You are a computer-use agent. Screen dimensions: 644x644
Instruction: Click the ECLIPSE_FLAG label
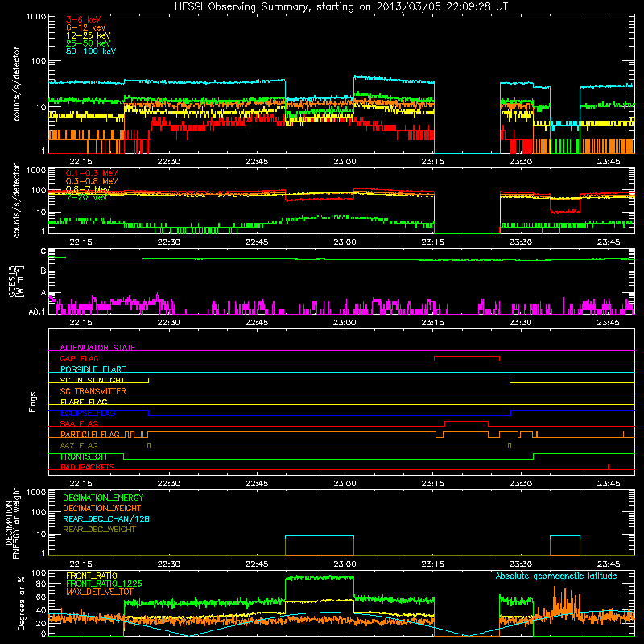tap(88, 413)
